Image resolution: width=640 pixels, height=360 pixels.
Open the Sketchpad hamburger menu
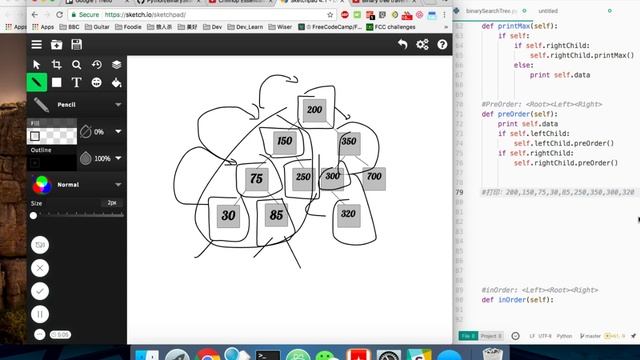pyautogui.click(x=37, y=44)
